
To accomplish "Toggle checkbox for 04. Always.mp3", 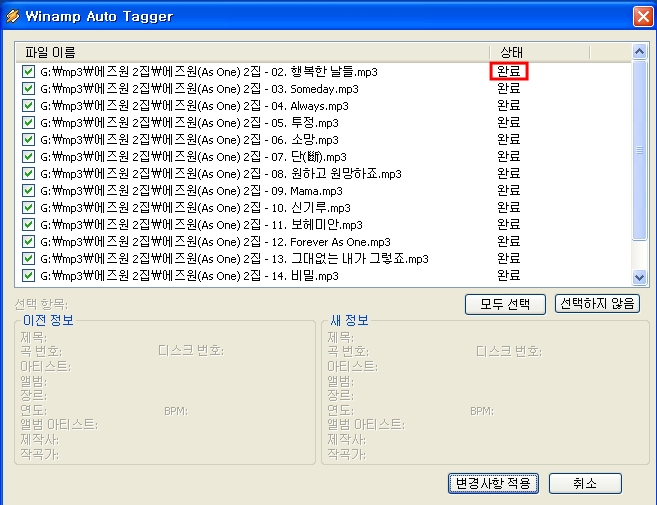I will tap(28, 106).
